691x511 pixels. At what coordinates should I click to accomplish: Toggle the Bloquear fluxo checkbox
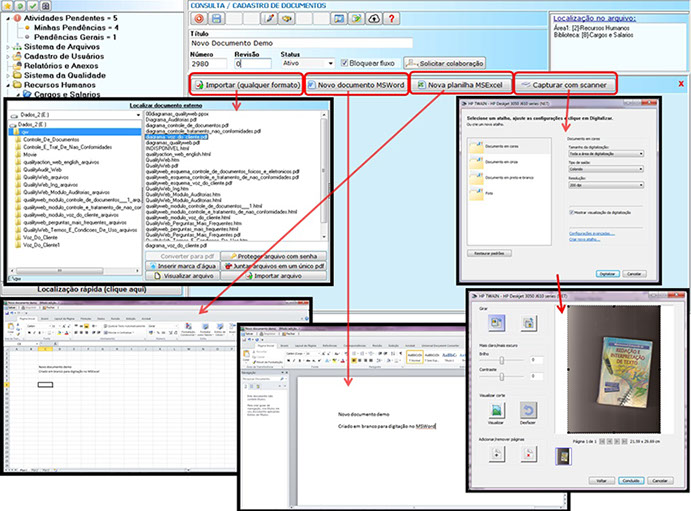coord(346,63)
